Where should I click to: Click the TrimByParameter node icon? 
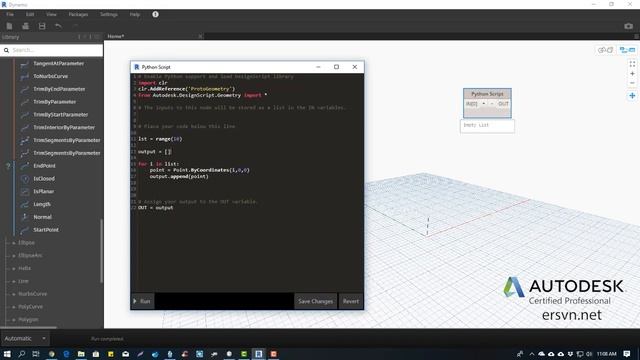24,102
